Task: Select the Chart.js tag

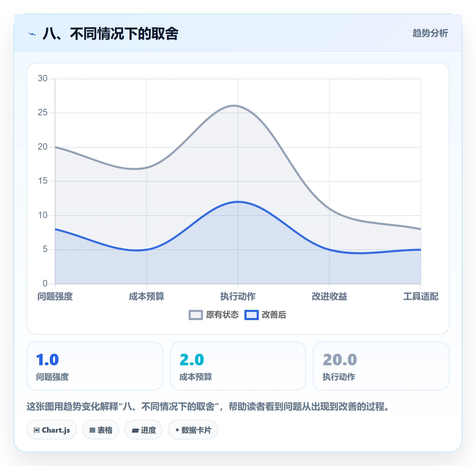Action: (x=52, y=430)
